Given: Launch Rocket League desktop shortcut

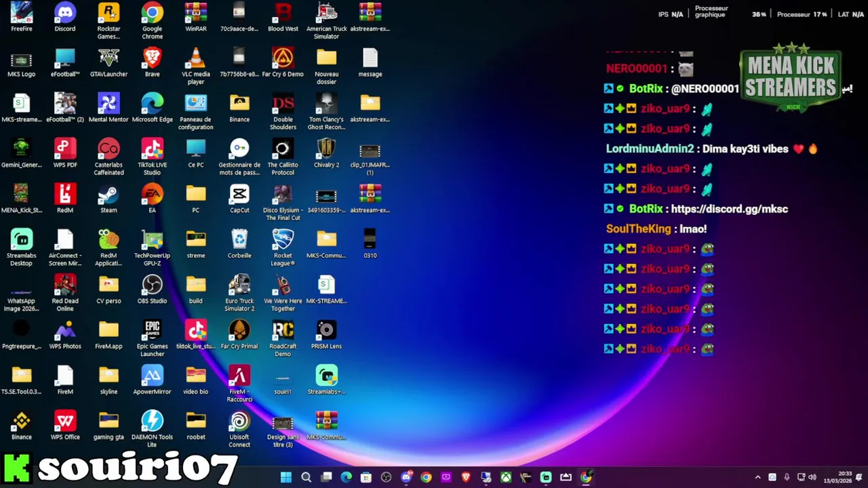Looking at the screenshot, I should (283, 248).
